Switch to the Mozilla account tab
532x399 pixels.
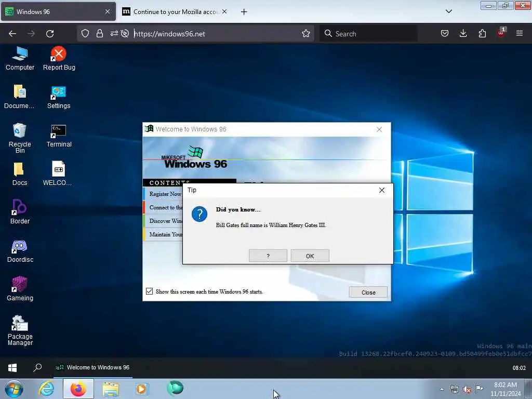175,11
